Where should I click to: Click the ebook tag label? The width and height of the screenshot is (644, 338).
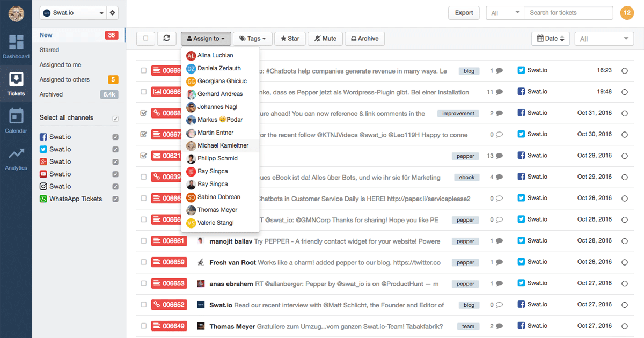click(466, 178)
